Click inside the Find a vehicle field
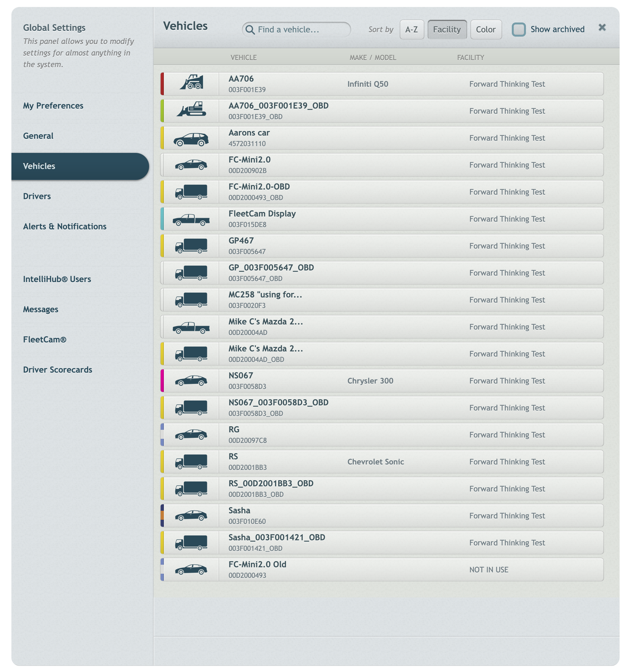The width and height of the screenshot is (631, 672). (x=298, y=30)
